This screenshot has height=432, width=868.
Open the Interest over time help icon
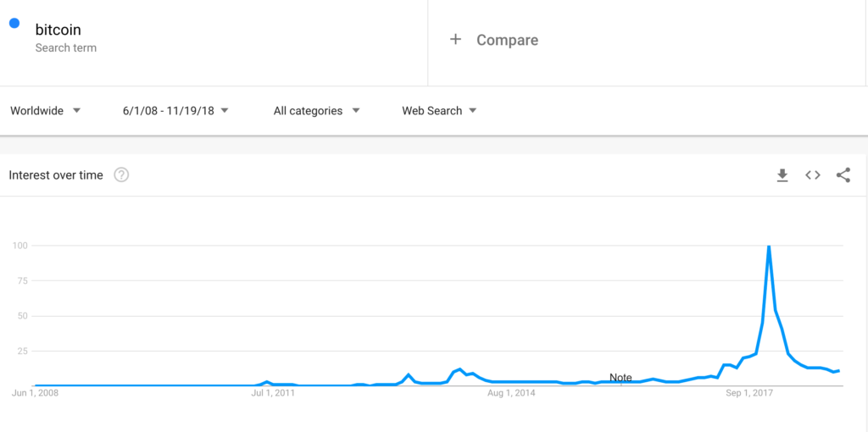click(121, 175)
